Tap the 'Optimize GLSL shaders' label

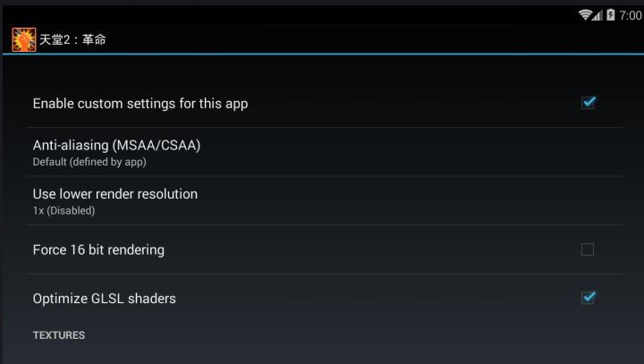click(x=105, y=299)
